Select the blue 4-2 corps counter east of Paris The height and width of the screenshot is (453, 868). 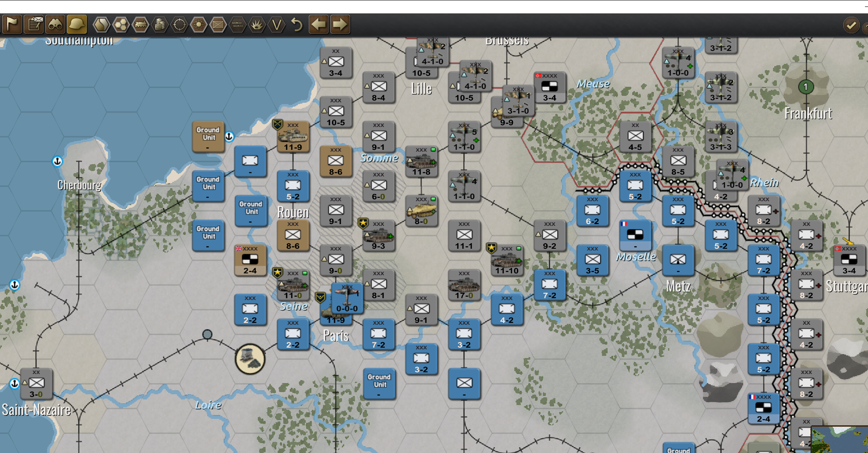507,309
